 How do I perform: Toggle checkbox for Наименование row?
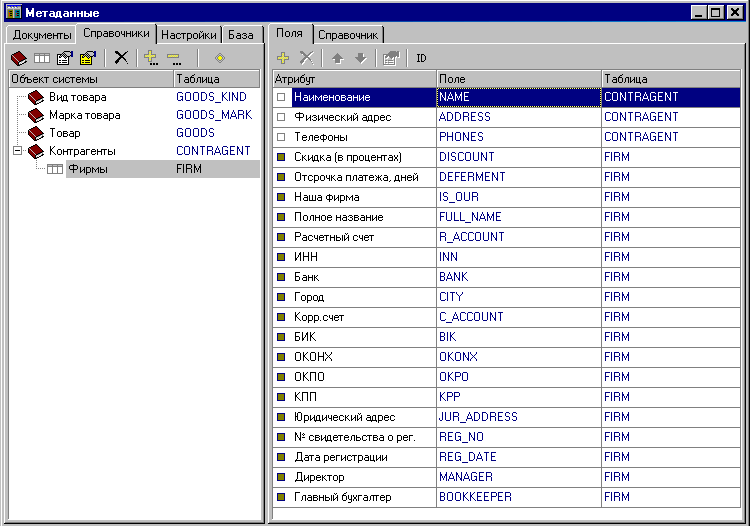tap(281, 97)
